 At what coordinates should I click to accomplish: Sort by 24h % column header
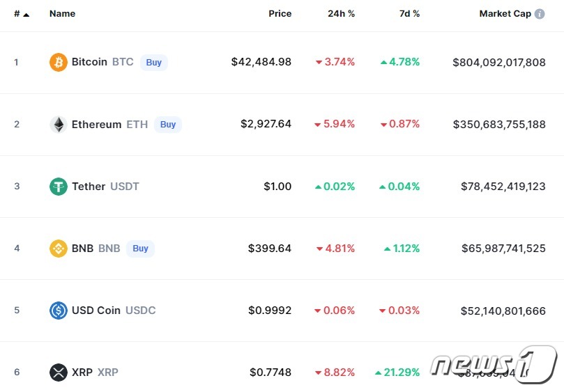(341, 14)
